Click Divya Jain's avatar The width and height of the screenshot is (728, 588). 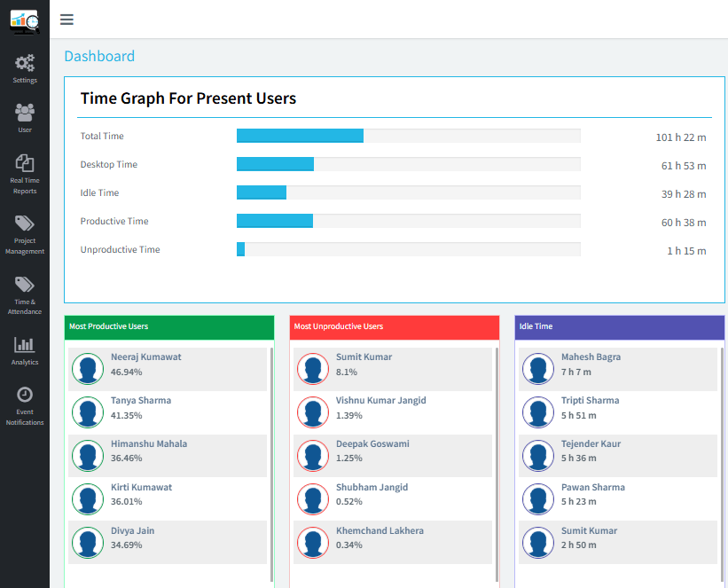[88, 543]
